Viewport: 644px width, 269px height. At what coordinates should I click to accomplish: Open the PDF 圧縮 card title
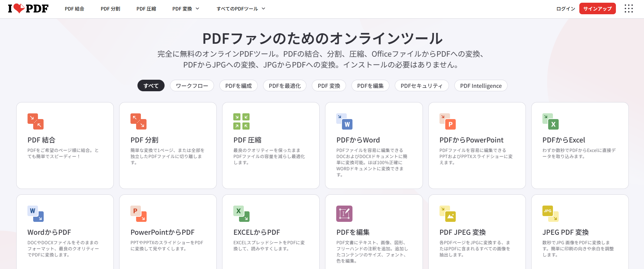(248, 140)
